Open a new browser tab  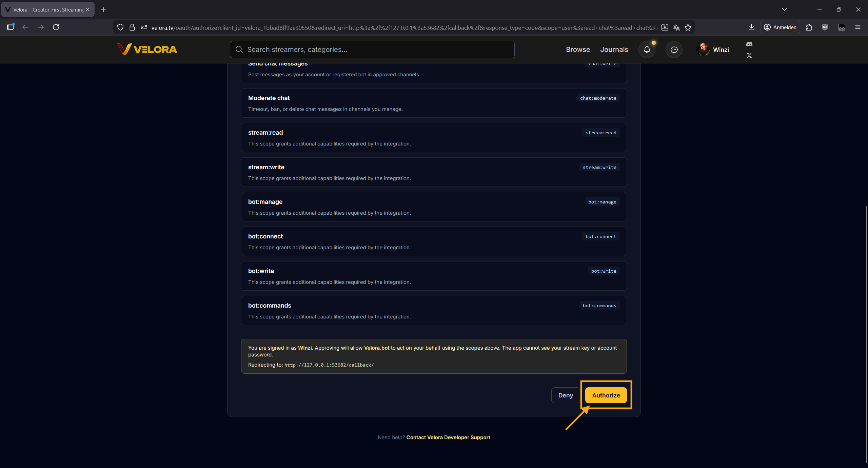click(x=104, y=10)
